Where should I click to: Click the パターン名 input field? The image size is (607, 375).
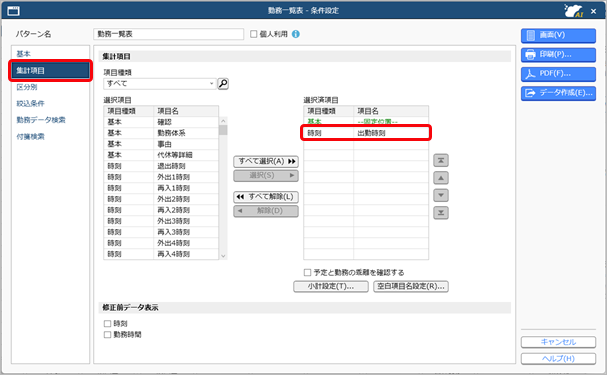coord(168,34)
